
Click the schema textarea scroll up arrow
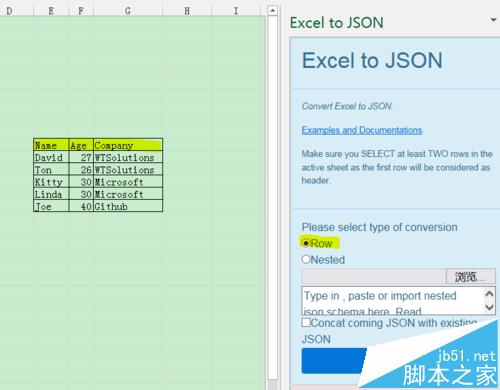pyautogui.click(x=489, y=294)
